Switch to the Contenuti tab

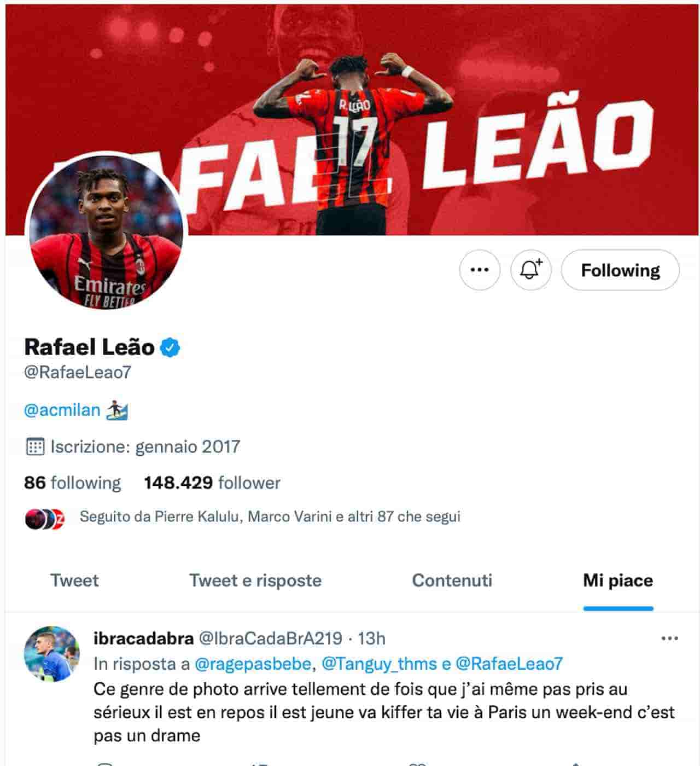[x=452, y=580]
